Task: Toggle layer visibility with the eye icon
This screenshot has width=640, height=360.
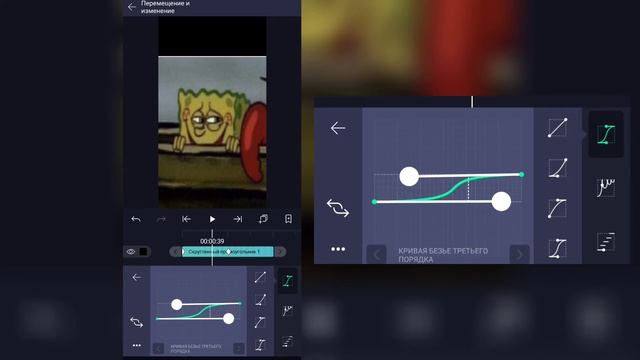Action: pyautogui.click(x=131, y=252)
